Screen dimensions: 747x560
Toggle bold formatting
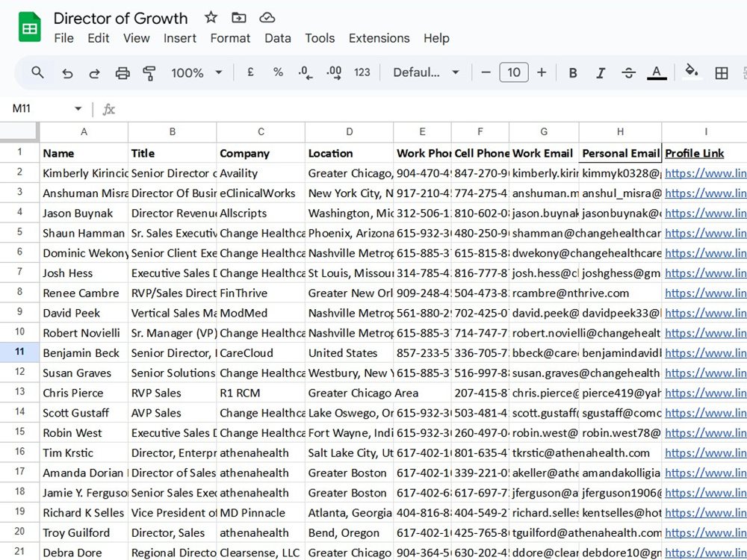coord(573,73)
